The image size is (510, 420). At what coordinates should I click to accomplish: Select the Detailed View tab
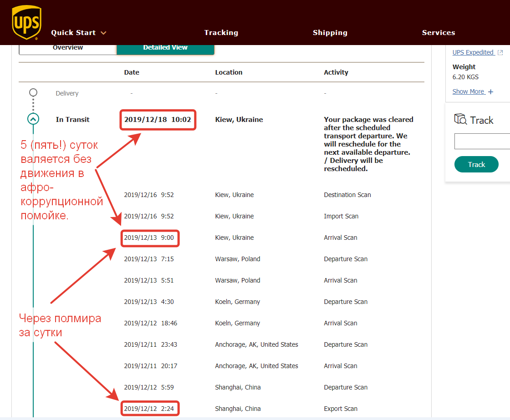click(165, 49)
